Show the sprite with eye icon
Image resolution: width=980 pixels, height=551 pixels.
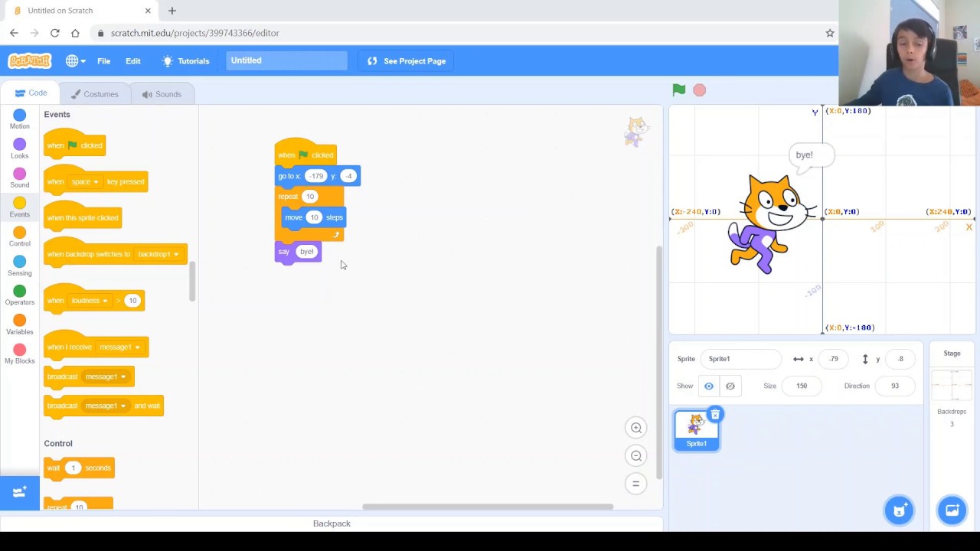(x=709, y=386)
